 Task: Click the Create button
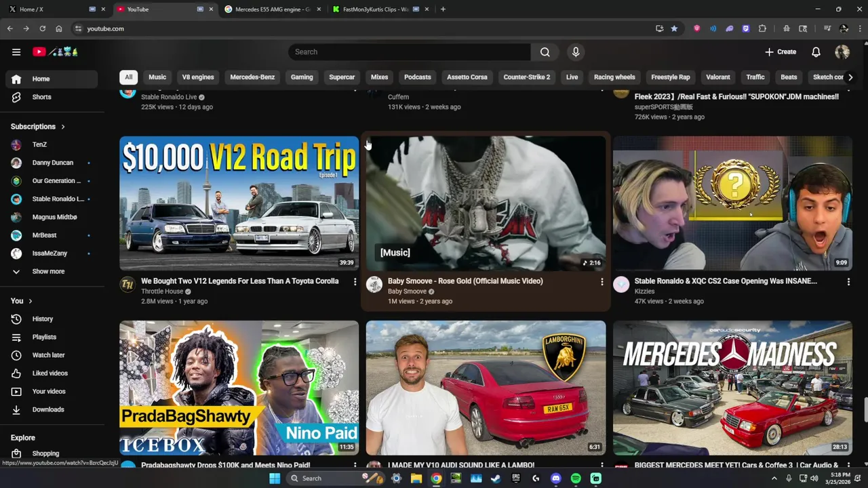[781, 52]
